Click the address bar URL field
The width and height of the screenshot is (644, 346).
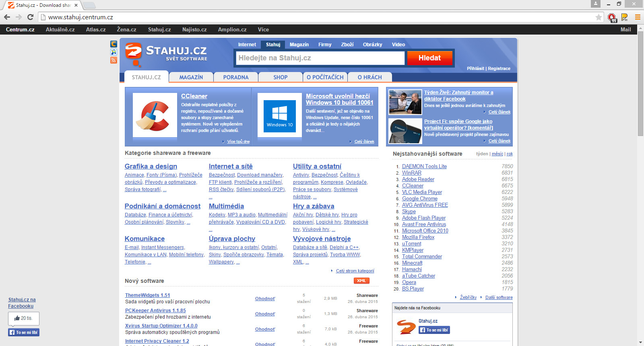click(318, 17)
